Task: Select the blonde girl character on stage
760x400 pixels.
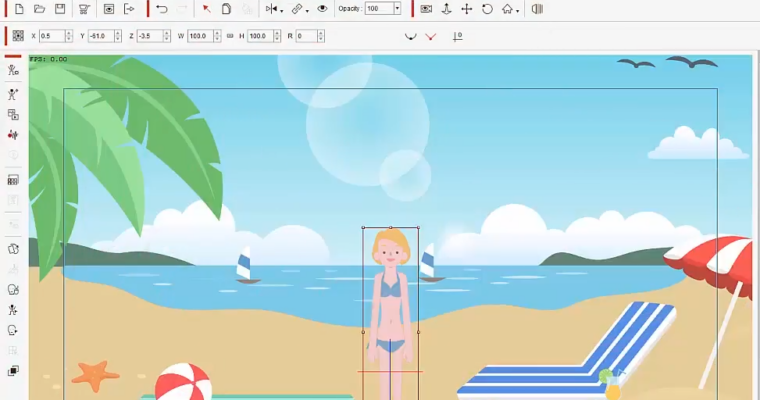Action: [x=391, y=315]
